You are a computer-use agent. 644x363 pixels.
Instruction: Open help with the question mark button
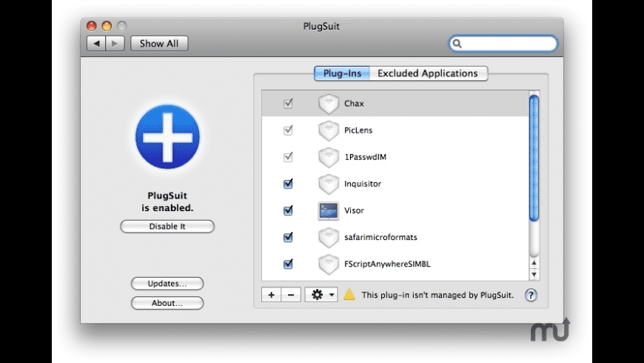(x=531, y=295)
